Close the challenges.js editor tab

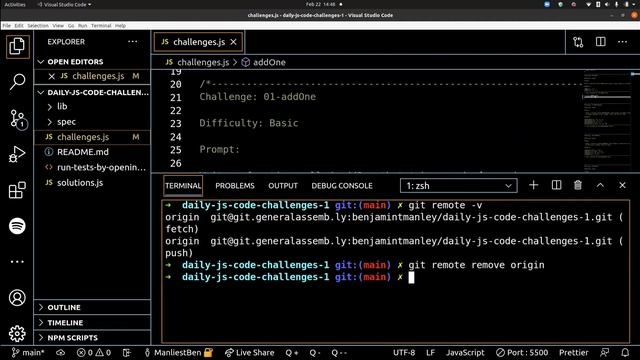pyautogui.click(x=233, y=42)
